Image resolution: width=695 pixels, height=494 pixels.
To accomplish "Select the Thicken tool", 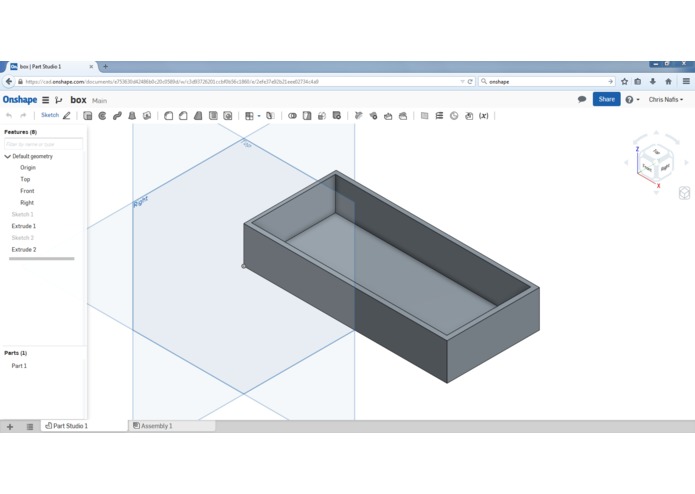I will click(147, 116).
